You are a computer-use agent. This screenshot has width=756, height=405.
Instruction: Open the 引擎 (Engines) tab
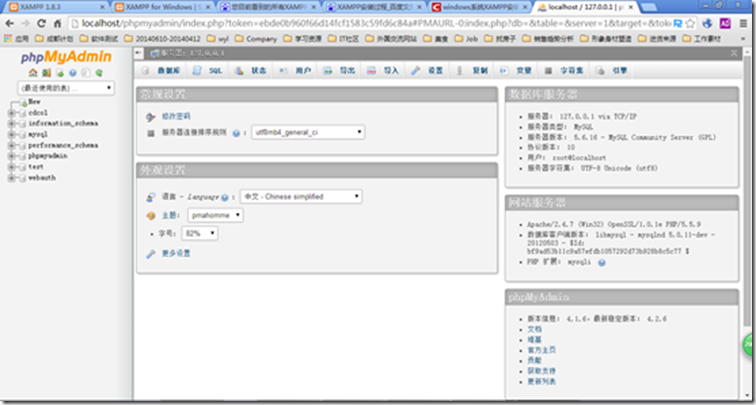click(x=611, y=71)
